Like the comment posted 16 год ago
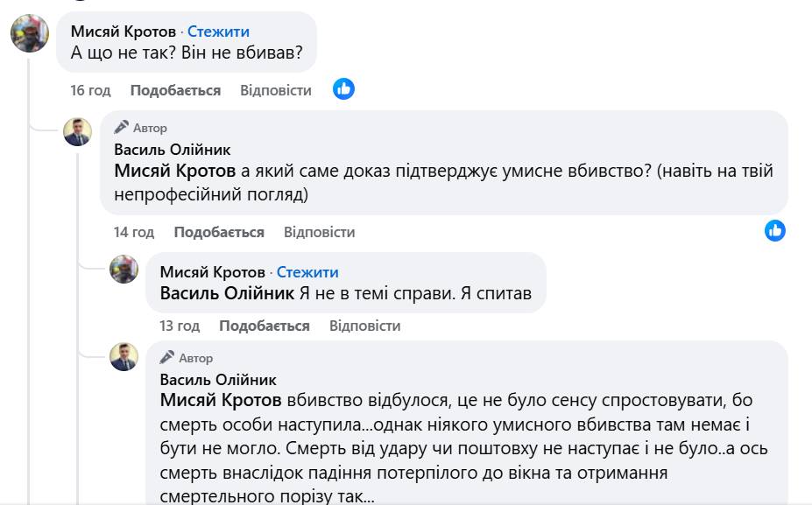The image size is (812, 505). click(x=175, y=90)
